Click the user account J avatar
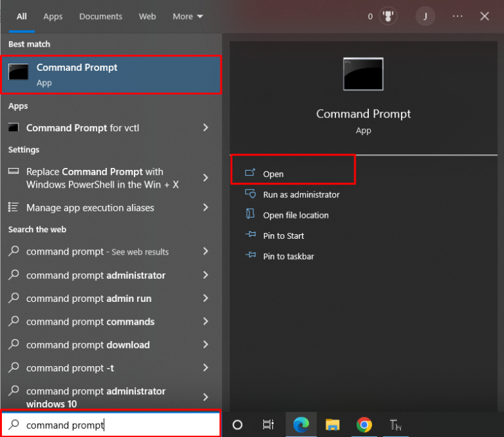 (x=425, y=16)
